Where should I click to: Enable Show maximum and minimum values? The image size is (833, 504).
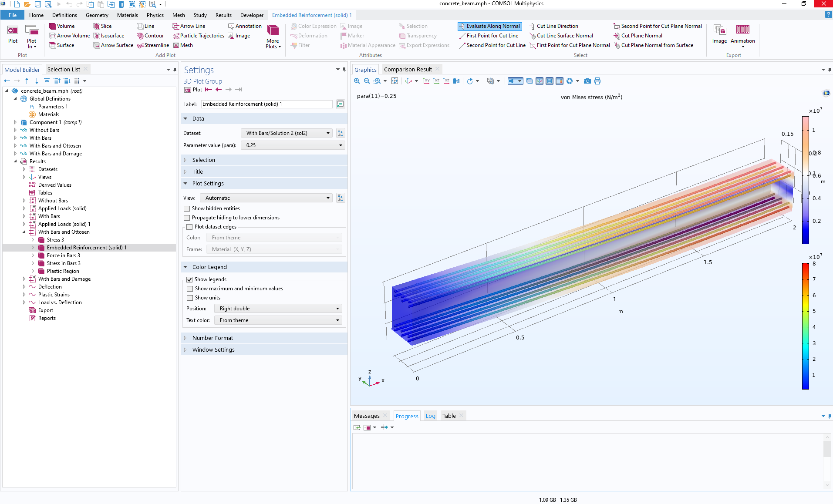pyautogui.click(x=190, y=289)
